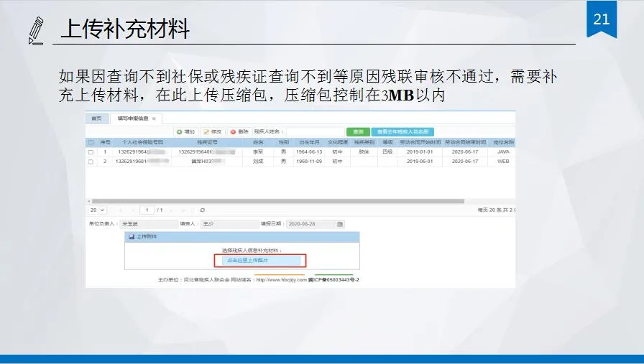644x364 pixels.
Task: Click the green 增加 (add) icon
Action: tap(180, 132)
